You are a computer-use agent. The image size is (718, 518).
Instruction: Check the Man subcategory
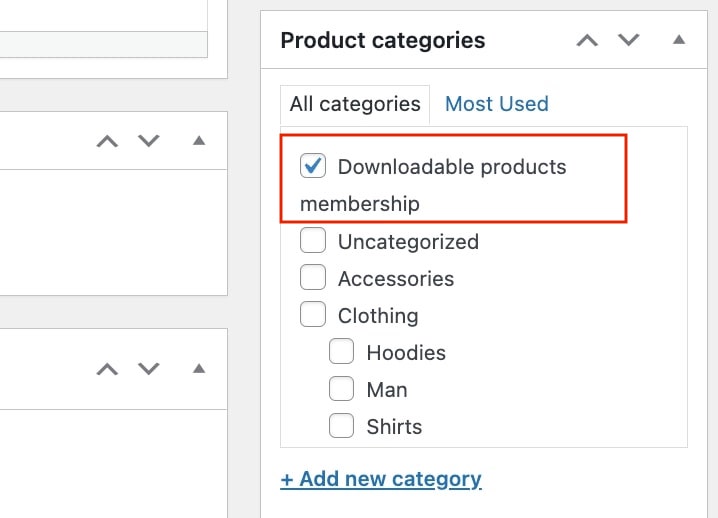point(342,389)
